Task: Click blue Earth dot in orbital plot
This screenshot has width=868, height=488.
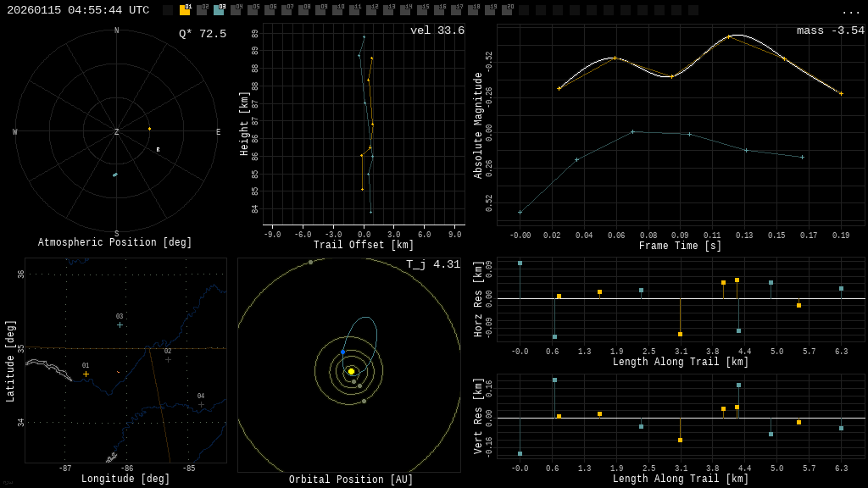Action: (343, 352)
